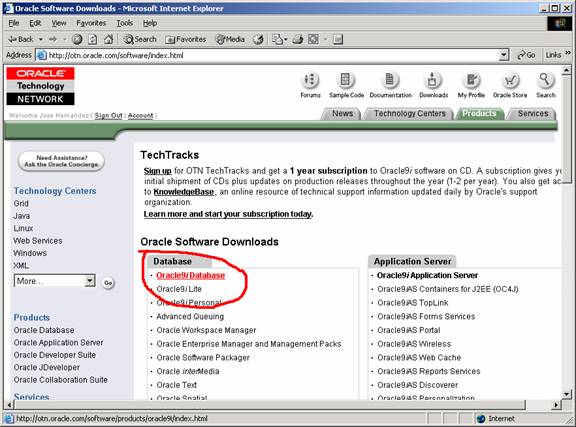Open the KnowledgeBase link
This screenshot has height=427, width=576.
point(184,192)
